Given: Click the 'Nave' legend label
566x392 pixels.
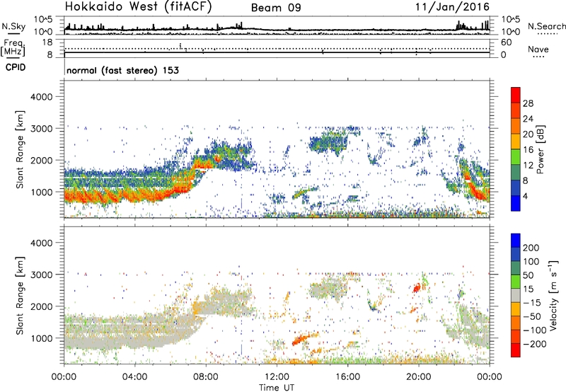Looking at the screenshot, I should coord(538,49).
